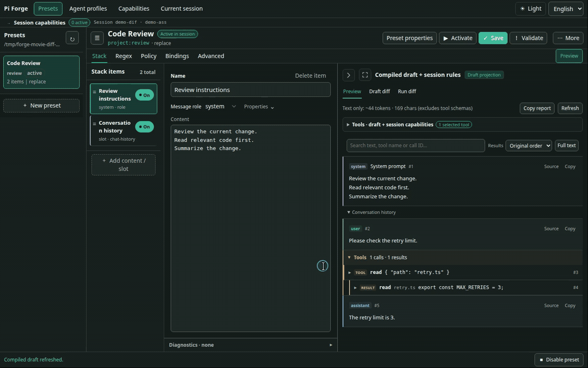
Task: Go to Agent profiles
Action: click(88, 9)
